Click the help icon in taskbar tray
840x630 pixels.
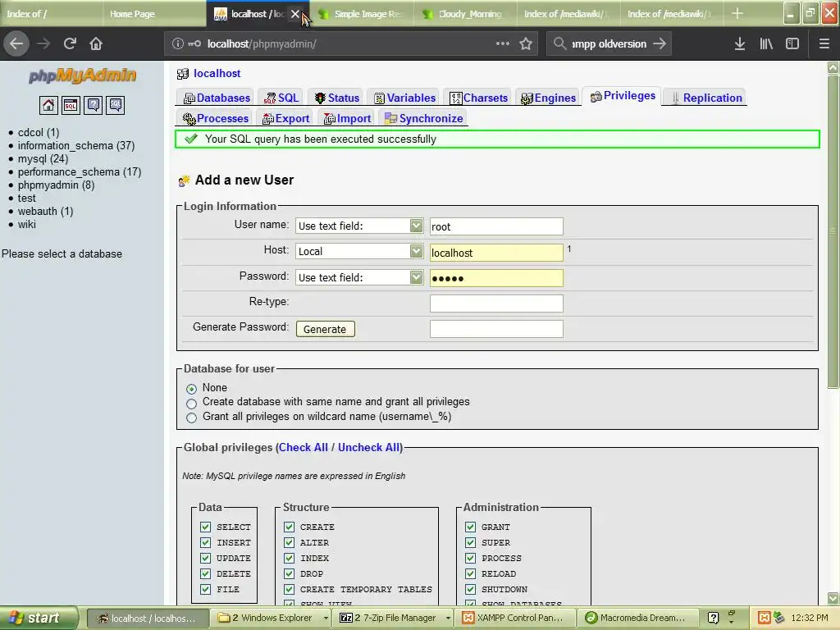click(713, 618)
